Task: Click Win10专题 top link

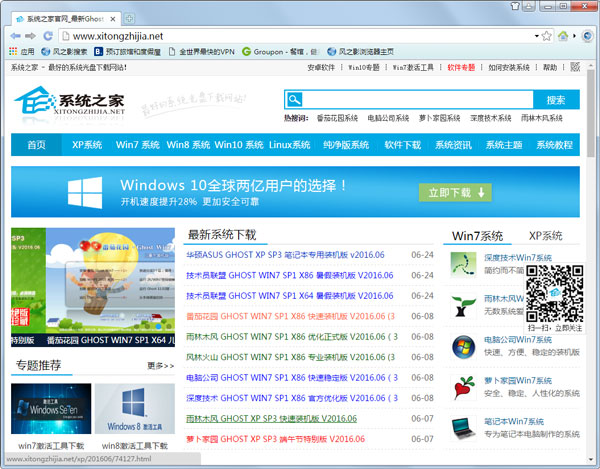Action: (364, 67)
